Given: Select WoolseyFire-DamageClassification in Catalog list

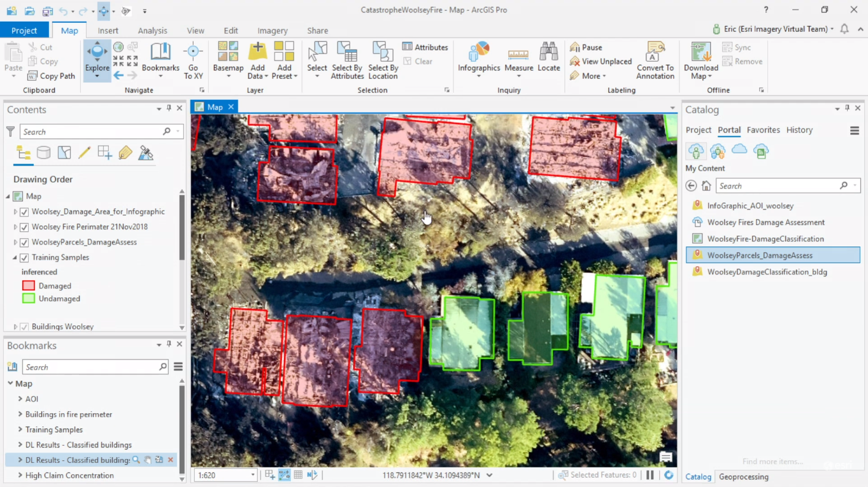Looking at the screenshot, I should pos(765,239).
